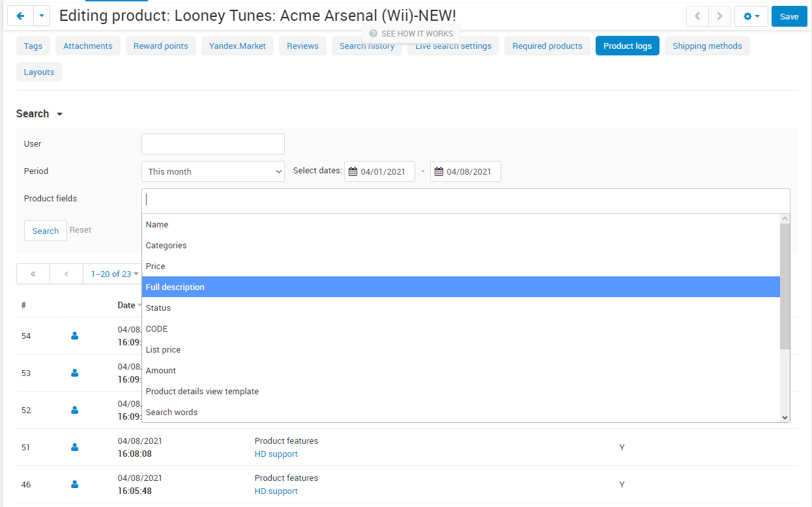Select Product details view template option

[x=461, y=392]
